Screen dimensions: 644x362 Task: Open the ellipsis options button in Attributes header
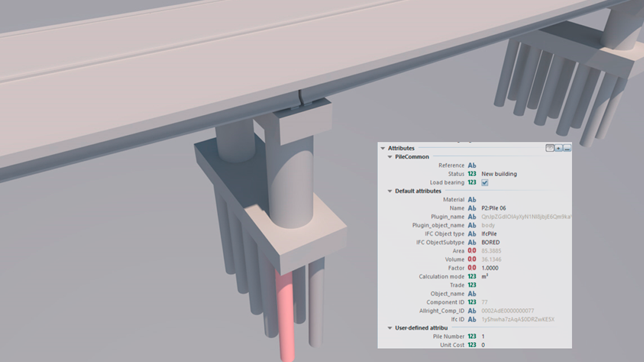[567, 148]
